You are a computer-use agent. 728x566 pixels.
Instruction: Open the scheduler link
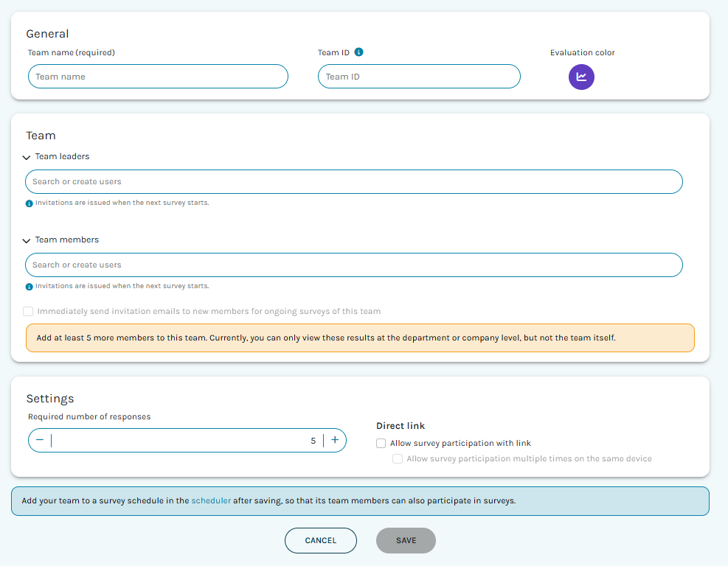coord(211,500)
